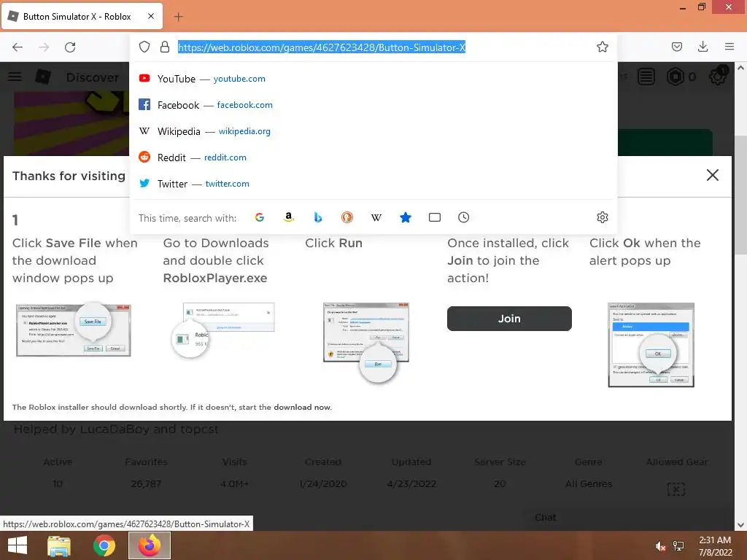Open the Roblox notifications feed icon
Image resolution: width=747 pixels, height=560 pixels.
pos(646,77)
